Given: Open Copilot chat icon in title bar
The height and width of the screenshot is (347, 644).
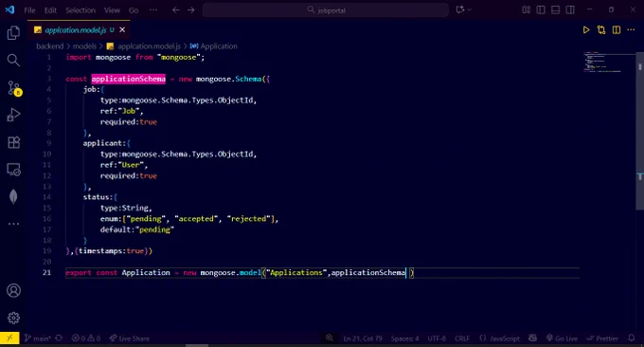Looking at the screenshot, I should pos(460,9).
